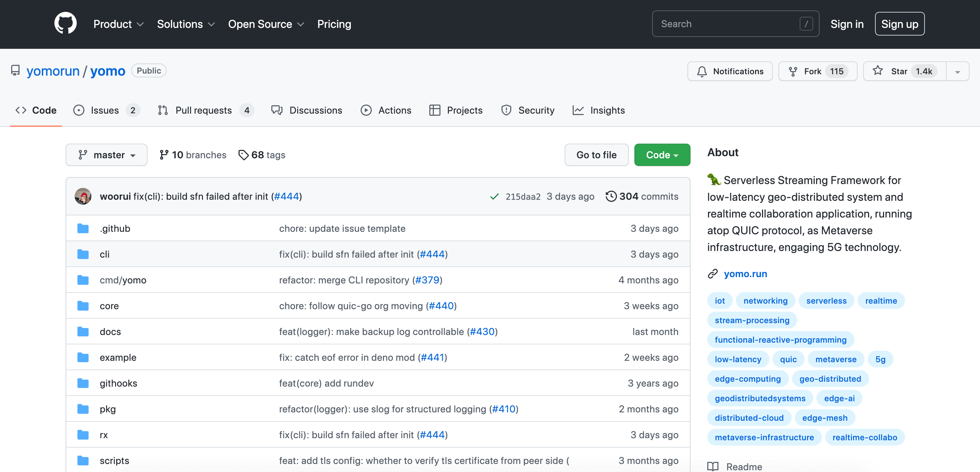Image resolution: width=980 pixels, height=472 pixels.
Task: Expand the Open Source menu
Action: coord(266,24)
